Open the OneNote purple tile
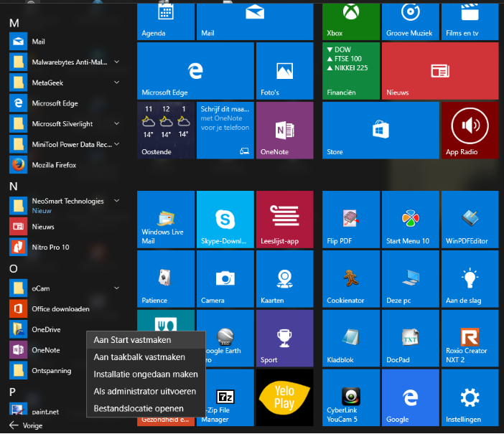The height and width of the screenshot is (434, 504). 284,130
